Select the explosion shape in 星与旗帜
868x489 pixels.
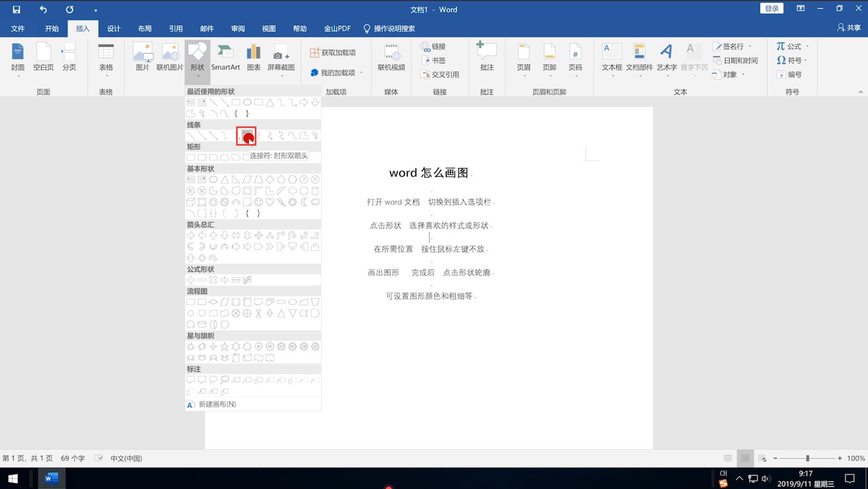click(x=191, y=346)
